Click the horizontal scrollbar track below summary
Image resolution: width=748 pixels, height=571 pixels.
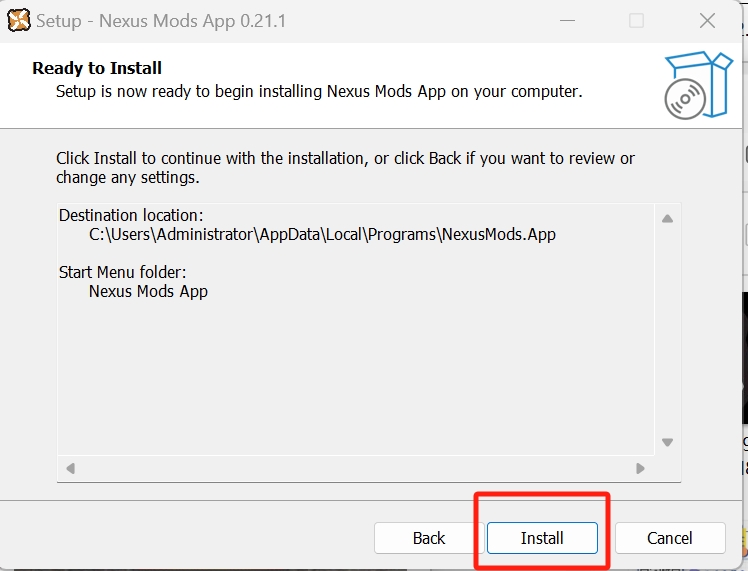pyautogui.click(x=355, y=468)
